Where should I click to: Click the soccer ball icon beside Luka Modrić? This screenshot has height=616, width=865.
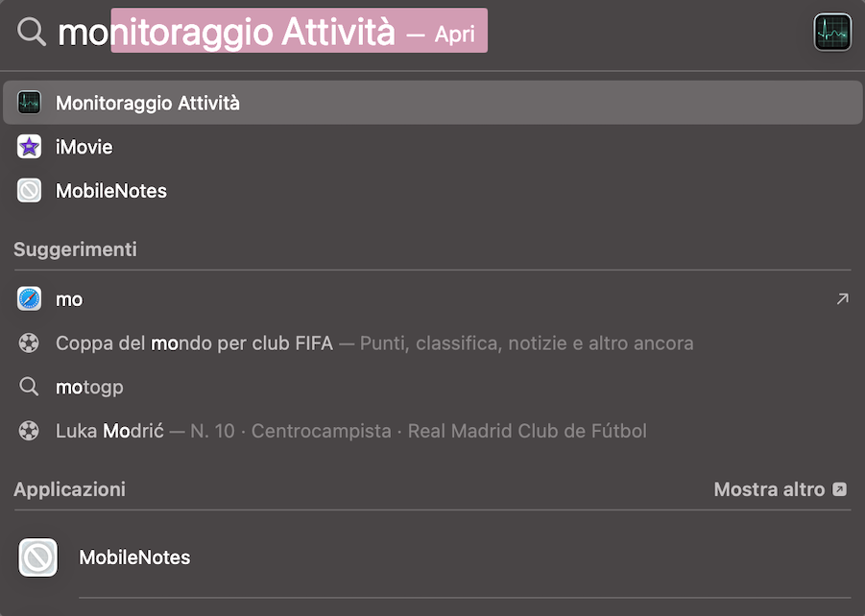point(28,430)
